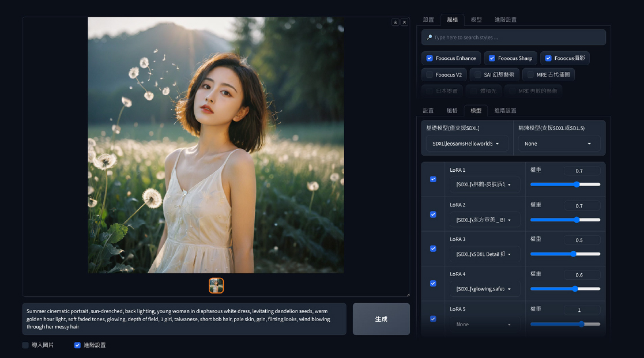Click the LoRA 5 weight slider

(x=565, y=325)
